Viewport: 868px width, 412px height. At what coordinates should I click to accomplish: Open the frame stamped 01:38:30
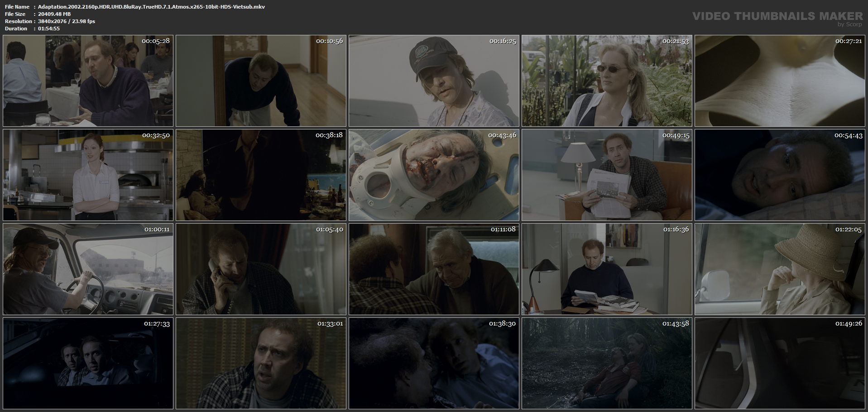pyautogui.click(x=434, y=364)
